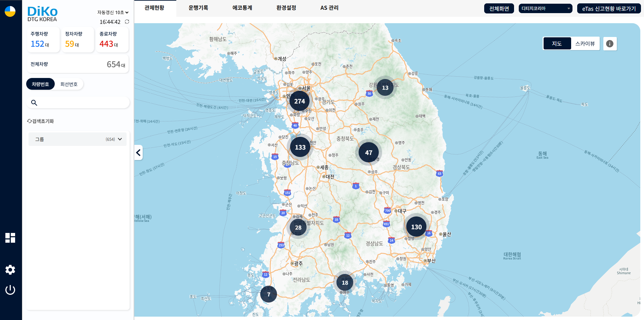Click the map info icon
644x320 pixels.
pos(610,44)
